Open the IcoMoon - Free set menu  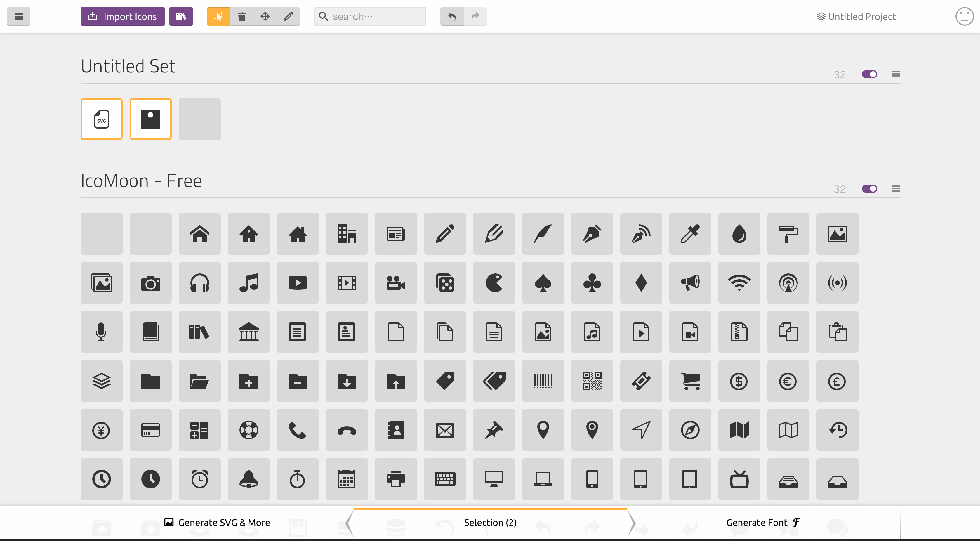click(896, 189)
